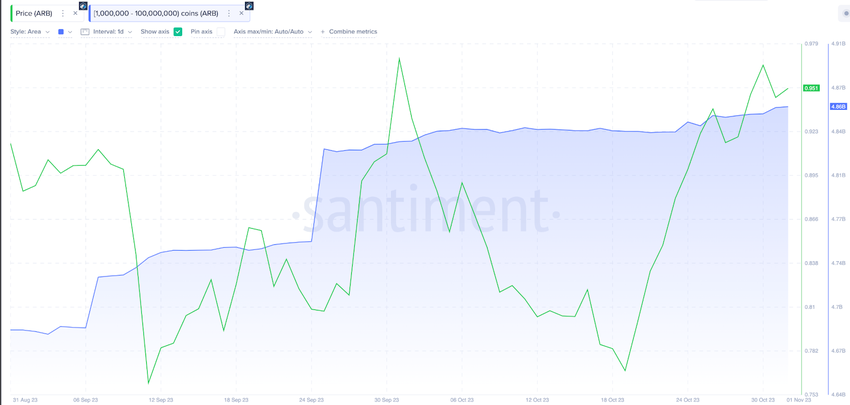This screenshot has height=405, width=850.
Task: Open options menu for Price (ARB) metric
Action: coord(63,13)
